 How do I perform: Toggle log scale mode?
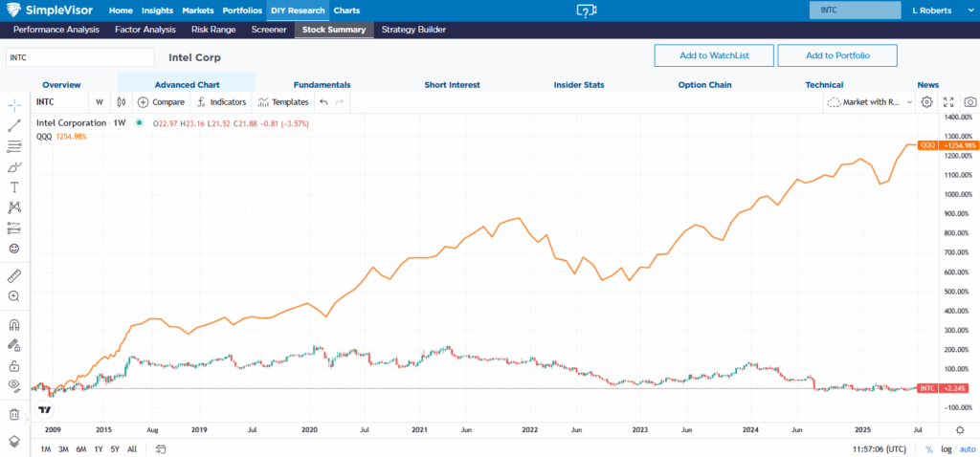tap(947, 449)
